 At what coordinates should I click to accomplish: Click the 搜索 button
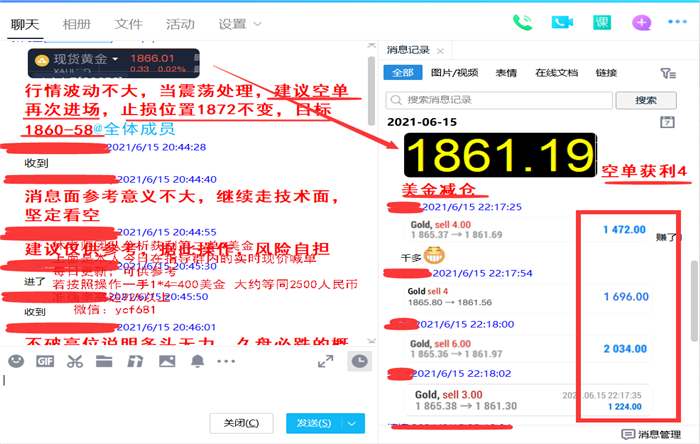(x=646, y=100)
